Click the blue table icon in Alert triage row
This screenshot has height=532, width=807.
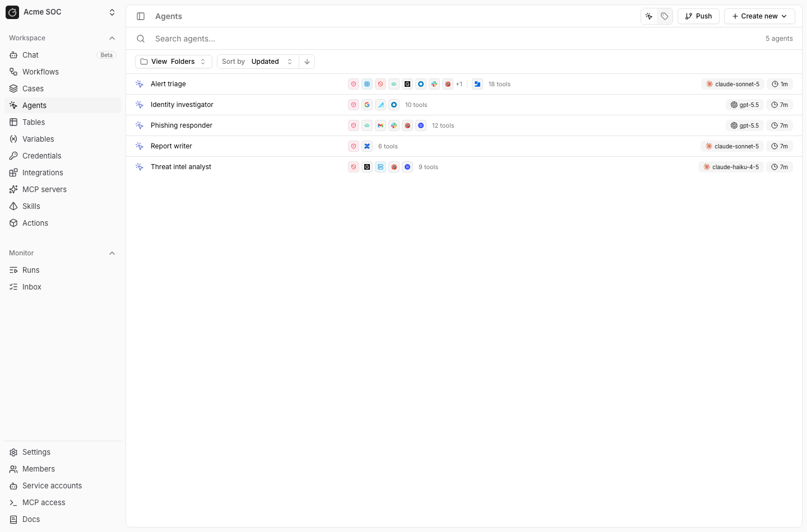point(367,84)
